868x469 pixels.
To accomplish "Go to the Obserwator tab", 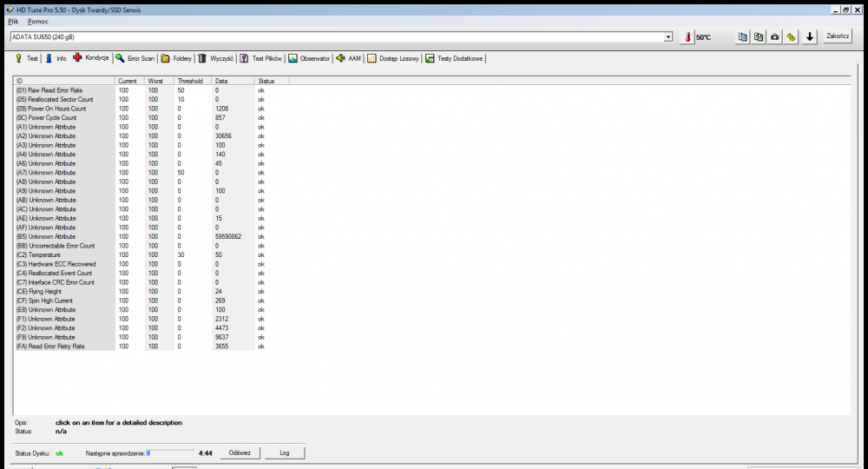I will tap(309, 58).
